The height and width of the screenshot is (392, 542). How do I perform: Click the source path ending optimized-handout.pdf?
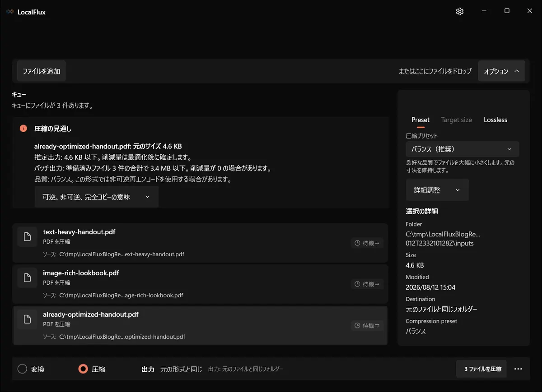point(122,337)
